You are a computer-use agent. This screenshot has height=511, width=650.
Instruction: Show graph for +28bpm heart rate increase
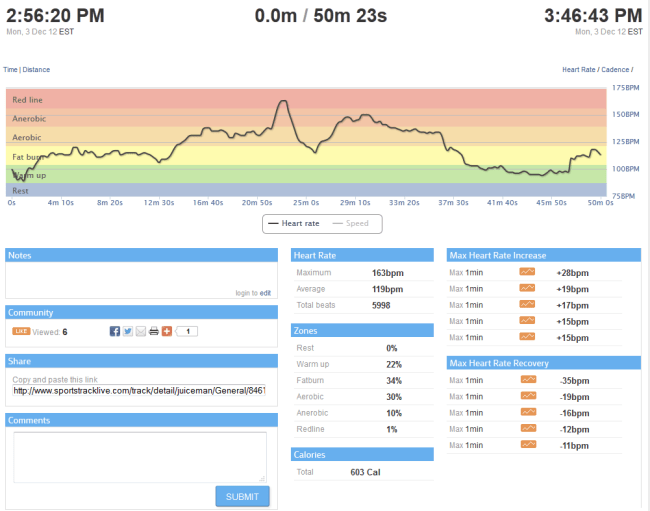[x=527, y=272]
